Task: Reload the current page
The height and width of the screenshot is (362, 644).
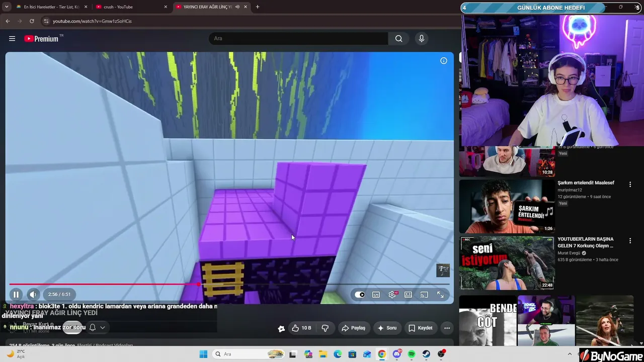Action: coord(32,21)
